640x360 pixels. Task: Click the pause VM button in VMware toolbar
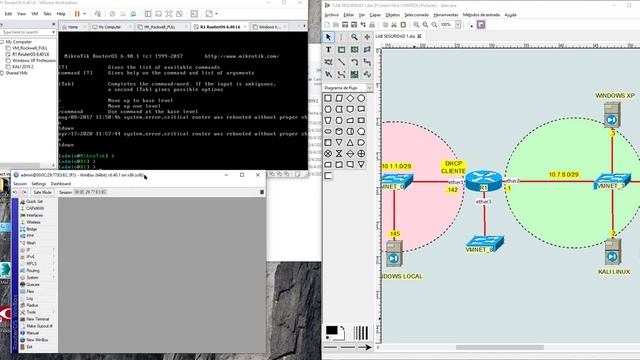pyautogui.click(x=77, y=14)
